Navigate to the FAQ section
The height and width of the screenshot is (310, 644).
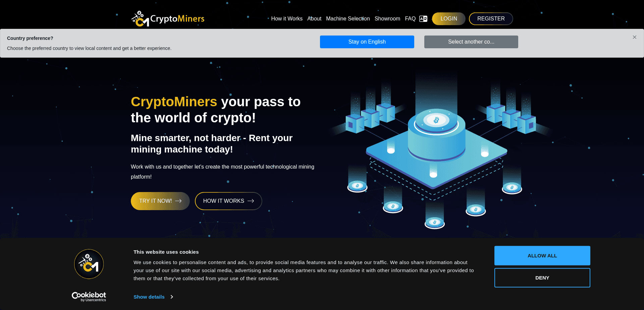(410, 18)
